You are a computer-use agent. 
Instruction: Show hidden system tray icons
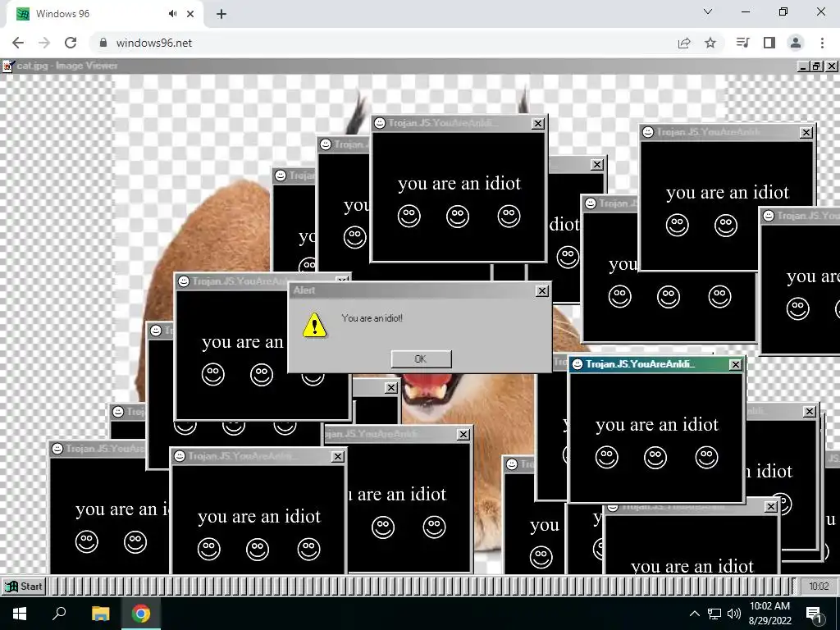point(694,614)
